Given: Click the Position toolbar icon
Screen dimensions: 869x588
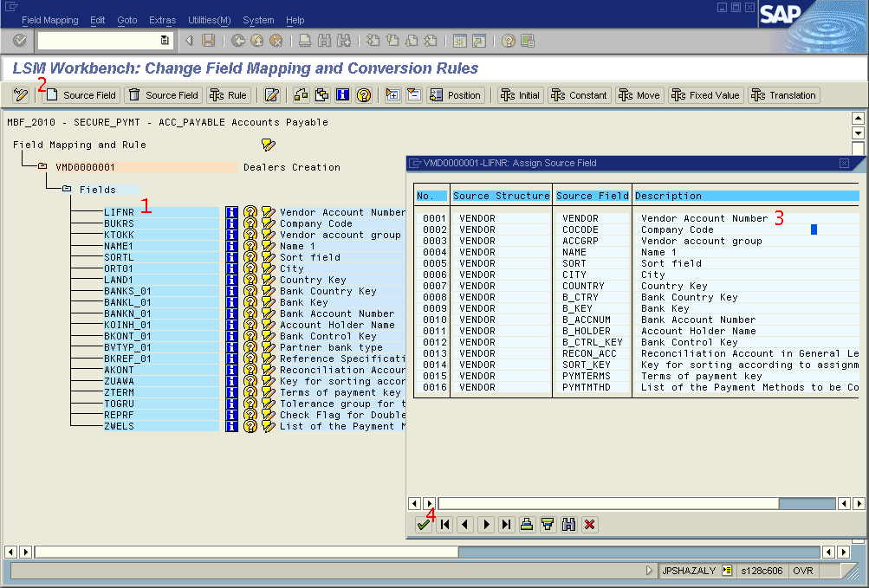Looking at the screenshot, I should 457,94.
